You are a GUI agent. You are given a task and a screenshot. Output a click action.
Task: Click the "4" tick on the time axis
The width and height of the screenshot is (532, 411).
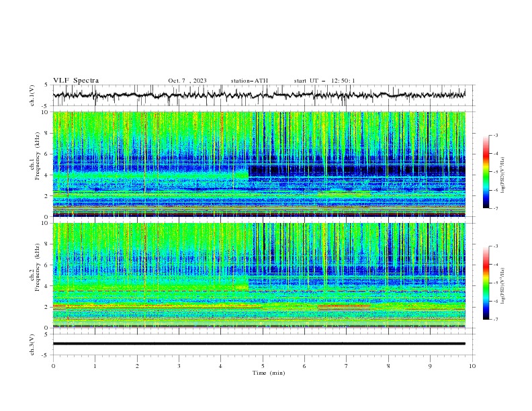click(220, 366)
